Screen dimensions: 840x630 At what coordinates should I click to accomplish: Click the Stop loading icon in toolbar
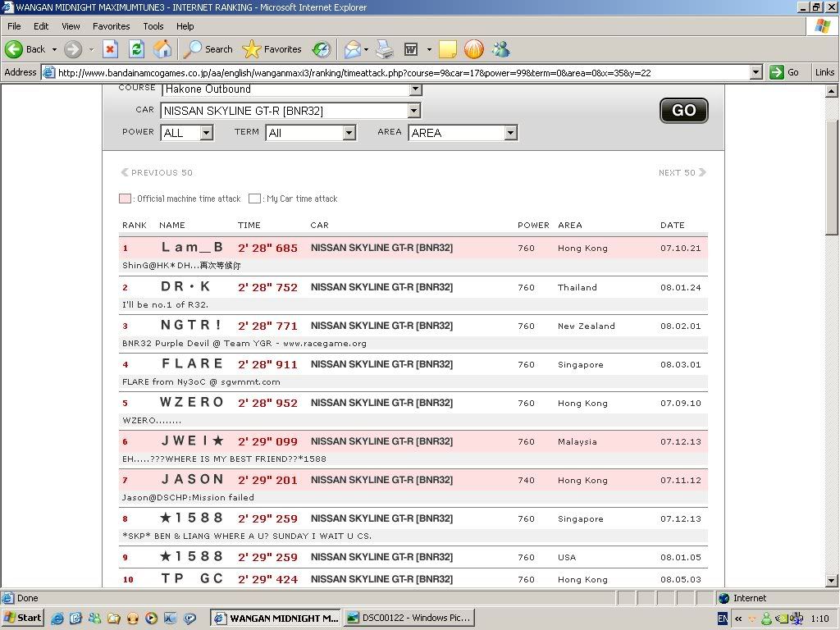pos(110,49)
